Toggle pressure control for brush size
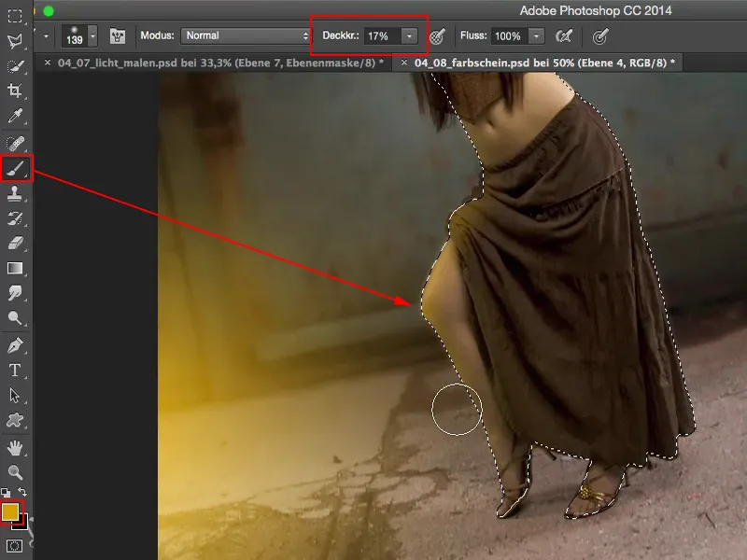 click(600, 36)
